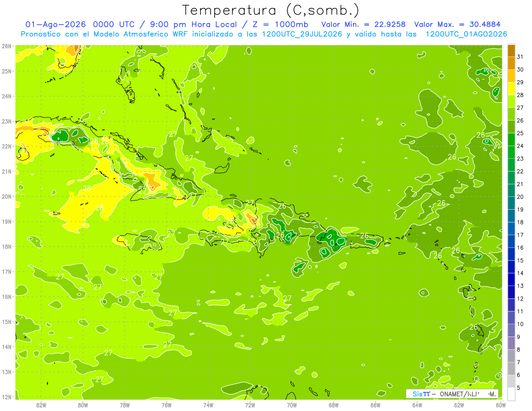Click the "18N" latitude axis label
Image resolution: width=532 pixels, height=411 pixels.
7,247
